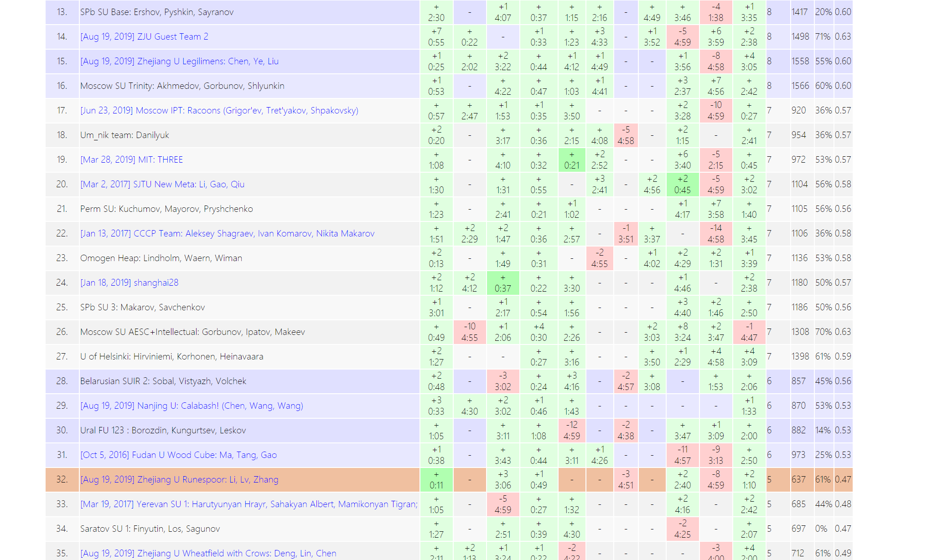Open ZJU Guest Team 2 link
Viewport: 927px width, 560px height.
click(144, 37)
